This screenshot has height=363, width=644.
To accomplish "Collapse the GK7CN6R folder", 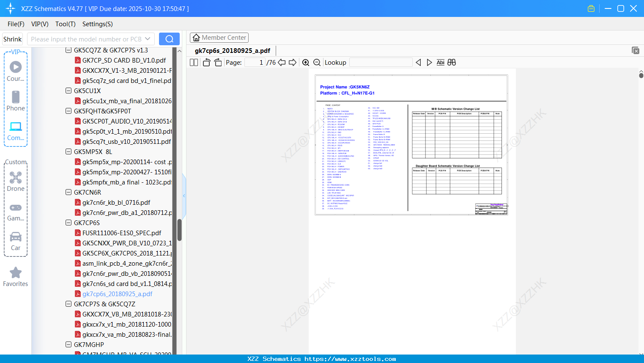I will (69, 192).
